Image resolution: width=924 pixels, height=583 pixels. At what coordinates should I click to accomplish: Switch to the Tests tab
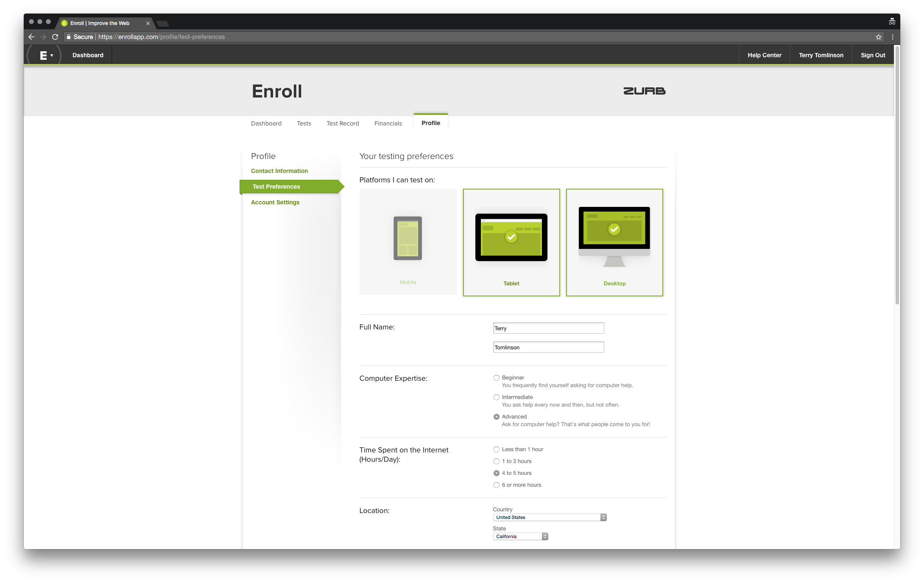pos(304,123)
